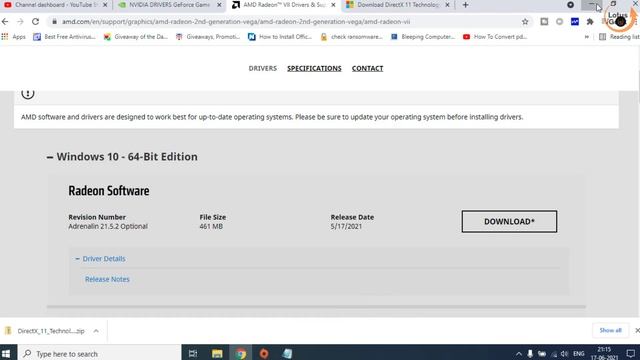Open Best Free Antivirus bookmark
Viewport: 640px width, 360px height.
[64, 37]
